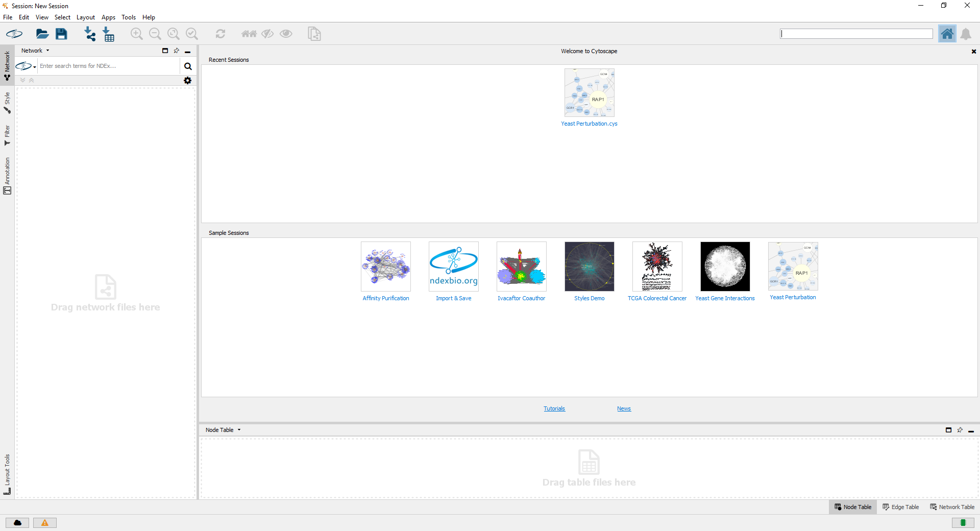Pin the Network panel with pushpin
Image resolution: width=980 pixels, height=531 pixels.
tap(177, 51)
